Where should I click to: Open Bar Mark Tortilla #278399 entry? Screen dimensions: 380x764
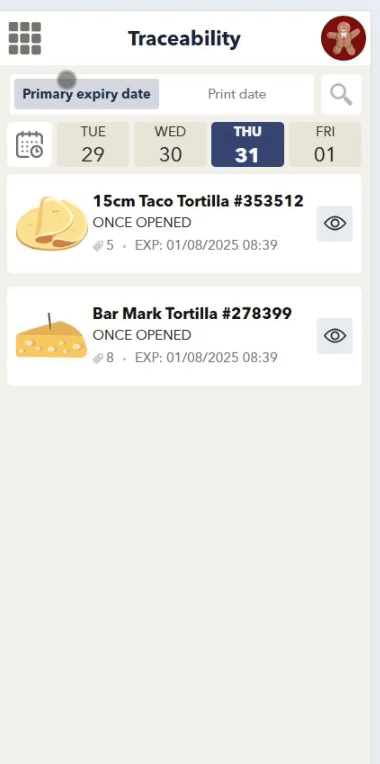pyautogui.click(x=184, y=336)
